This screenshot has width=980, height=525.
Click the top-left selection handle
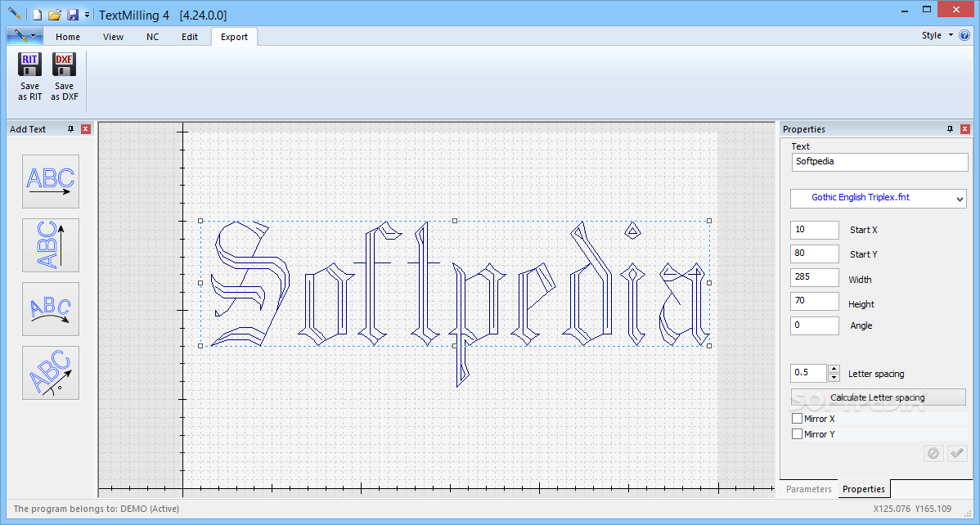coord(200,221)
